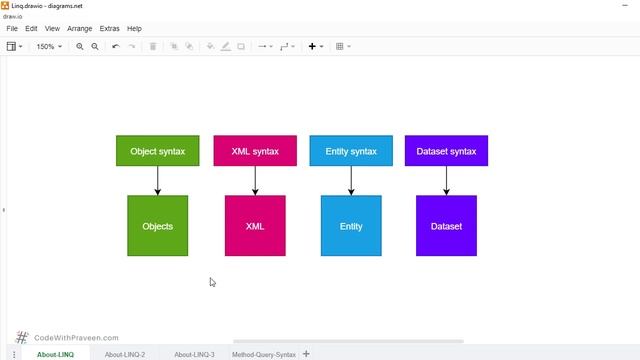Select the blue Entity syntax box

coord(351,151)
